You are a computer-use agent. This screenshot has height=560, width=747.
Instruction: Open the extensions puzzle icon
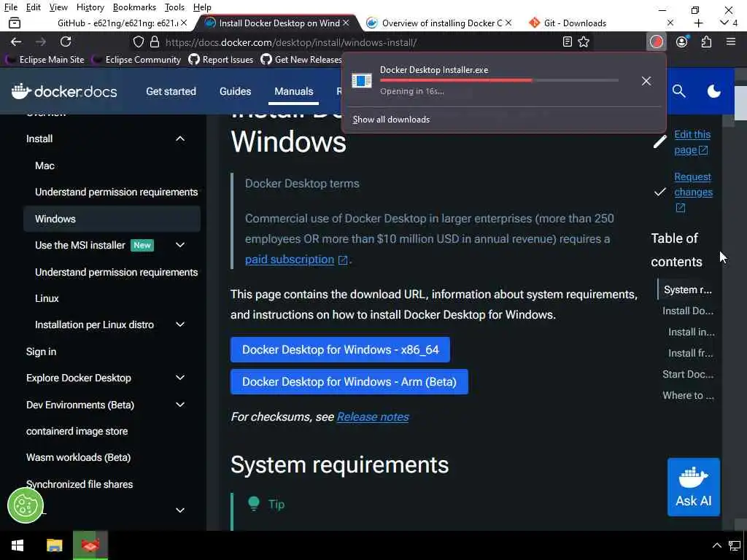tap(706, 42)
